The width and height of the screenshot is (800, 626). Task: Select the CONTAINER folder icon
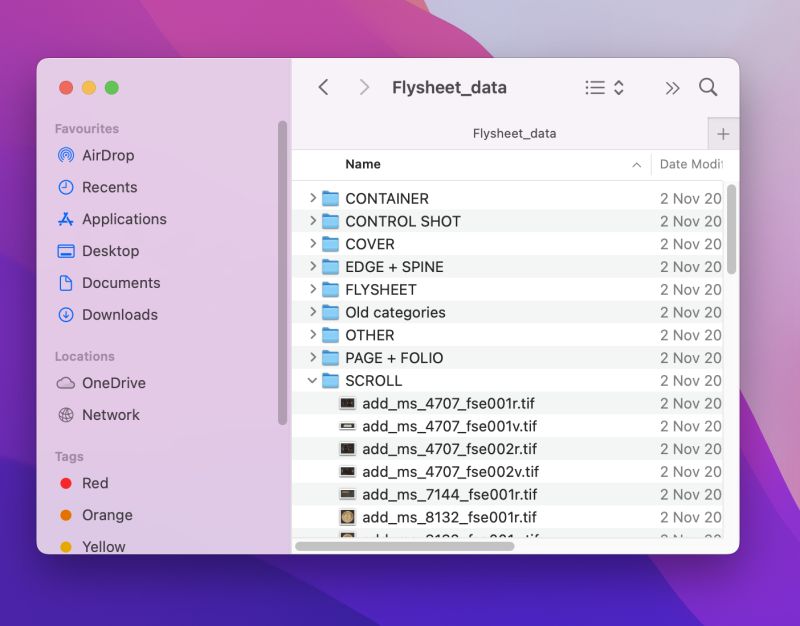click(331, 198)
